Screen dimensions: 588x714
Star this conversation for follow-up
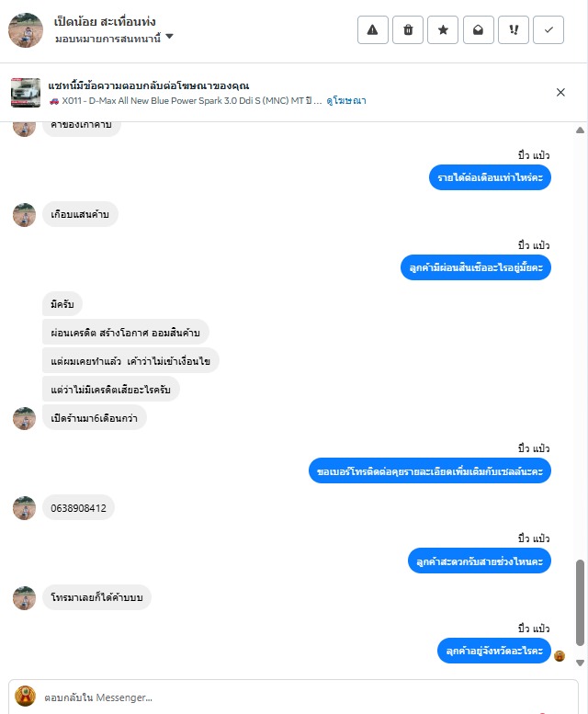[443, 30]
